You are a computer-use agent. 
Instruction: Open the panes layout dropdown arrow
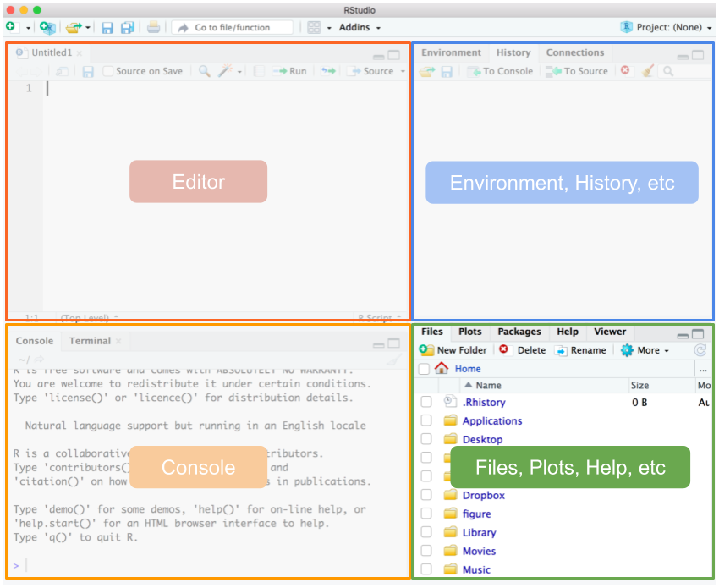click(329, 28)
